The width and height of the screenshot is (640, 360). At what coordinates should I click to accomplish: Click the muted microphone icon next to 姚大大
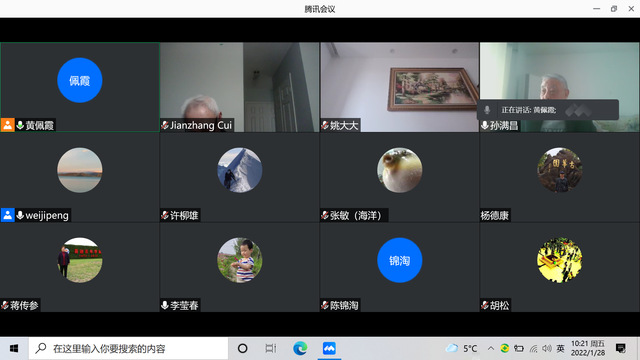(325, 125)
